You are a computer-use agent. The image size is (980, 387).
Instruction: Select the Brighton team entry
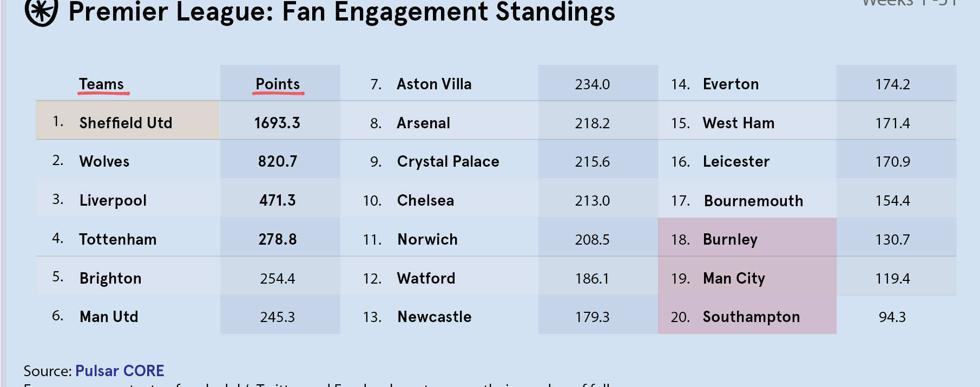110,278
